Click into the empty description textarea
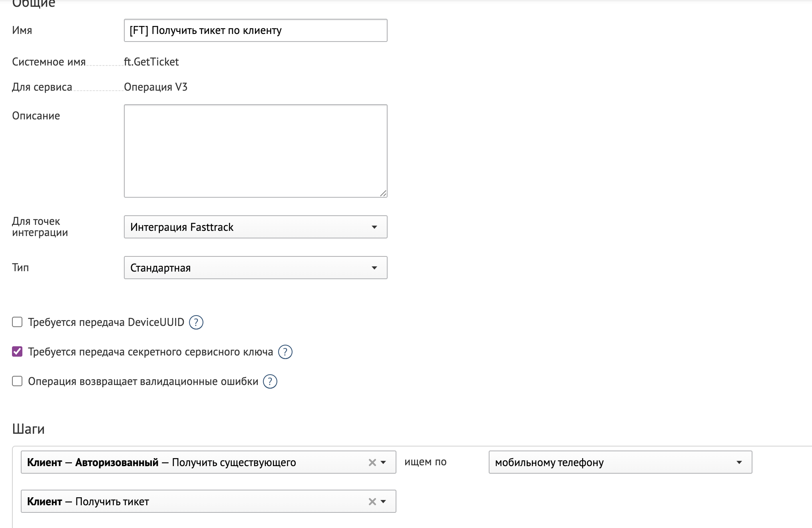812x528 pixels. (x=255, y=151)
